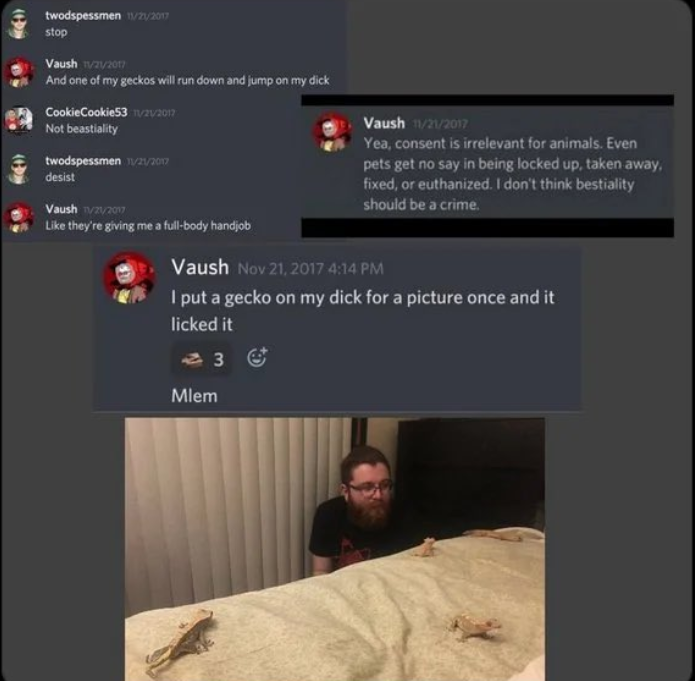This screenshot has width=695, height=681.
Task: Click Vaush avatar next to "full-body" message
Action: pos(19,217)
